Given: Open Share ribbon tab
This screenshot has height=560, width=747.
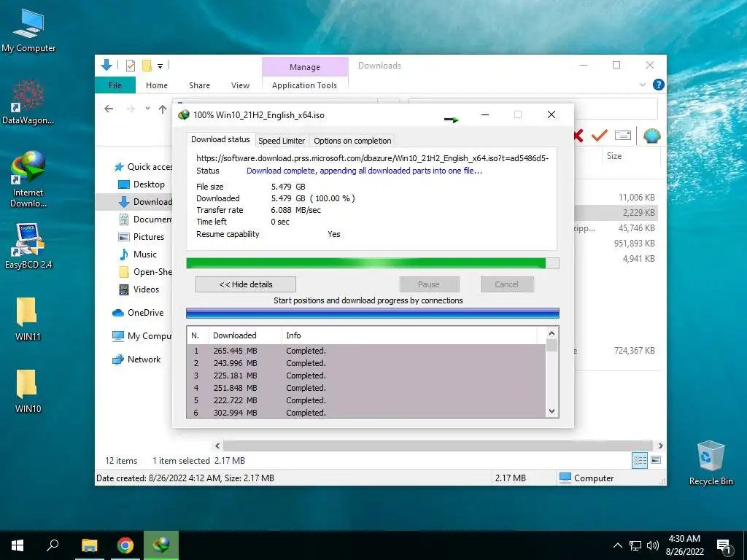Looking at the screenshot, I should point(199,85).
